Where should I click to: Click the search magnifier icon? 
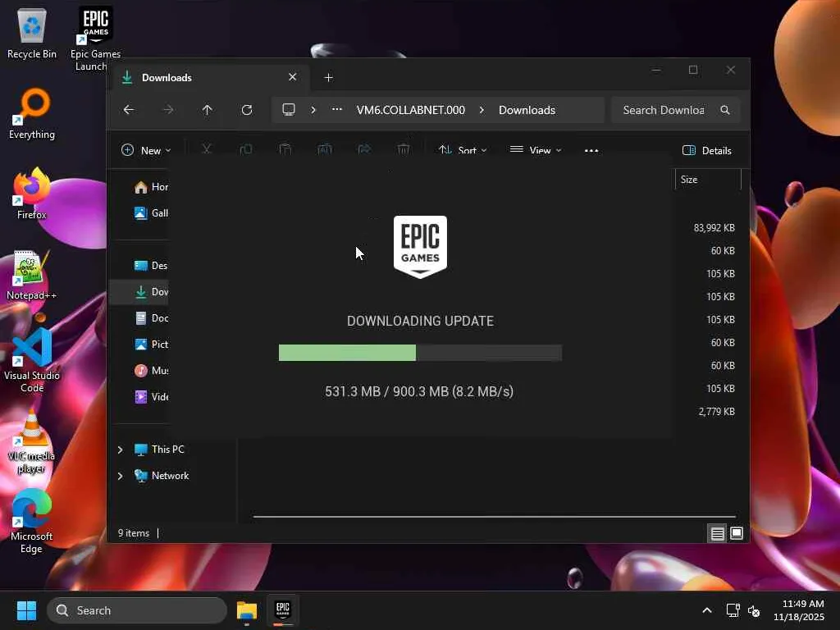(x=725, y=110)
